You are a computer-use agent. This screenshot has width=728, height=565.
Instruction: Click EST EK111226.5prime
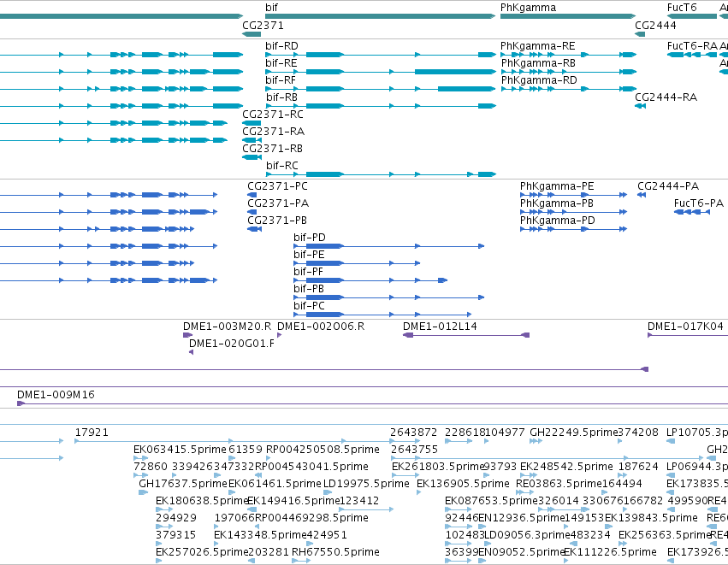pos(566,561)
